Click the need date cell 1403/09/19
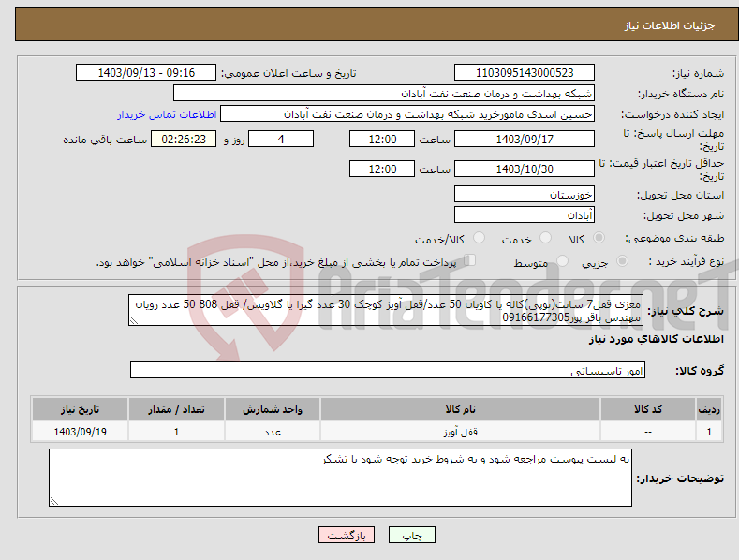The image size is (739, 560). coord(80,432)
